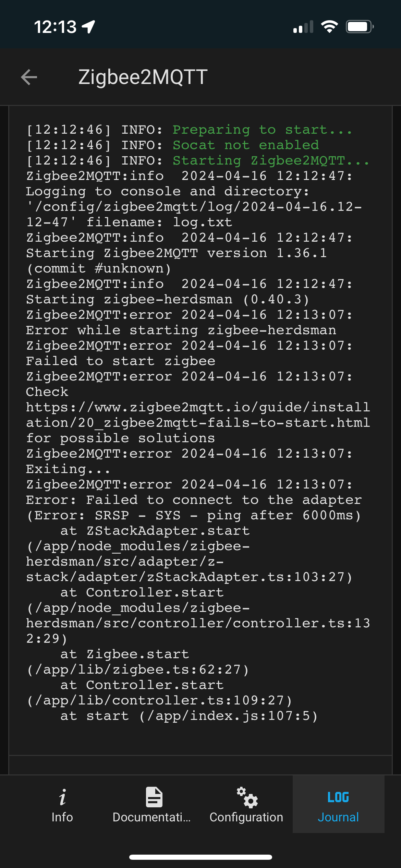The image size is (401, 868).
Task: Switch to the Info tab label
Action: coord(62,817)
